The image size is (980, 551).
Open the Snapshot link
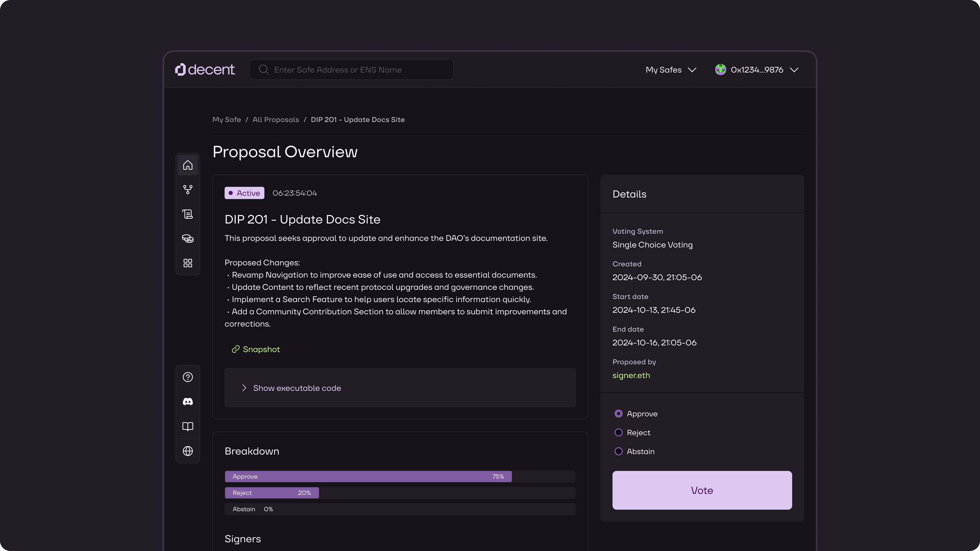click(x=255, y=349)
